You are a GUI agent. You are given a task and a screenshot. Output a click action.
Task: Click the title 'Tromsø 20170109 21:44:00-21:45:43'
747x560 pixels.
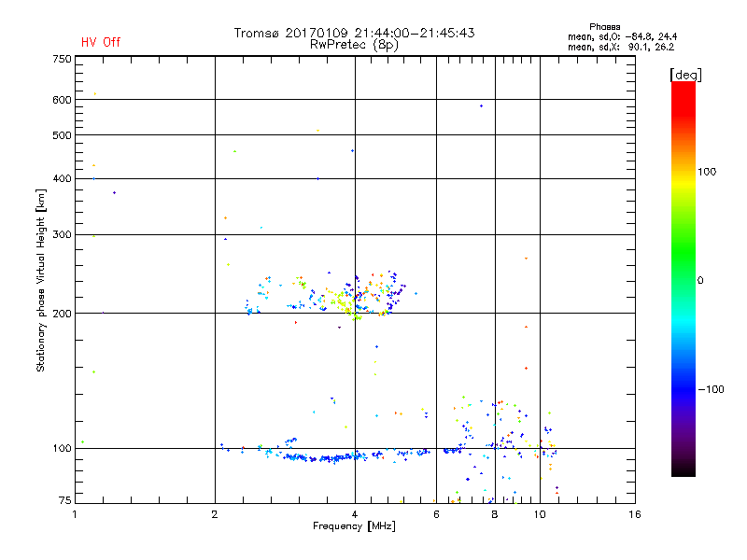[x=354, y=33]
